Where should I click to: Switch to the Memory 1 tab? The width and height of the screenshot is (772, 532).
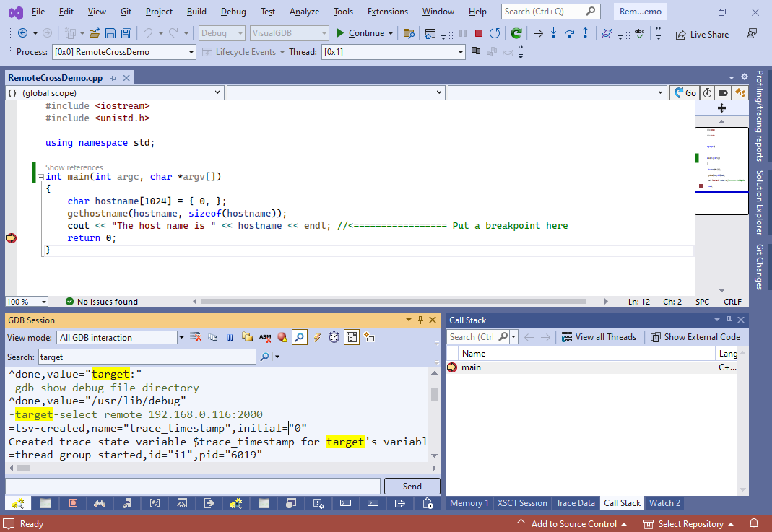click(469, 503)
